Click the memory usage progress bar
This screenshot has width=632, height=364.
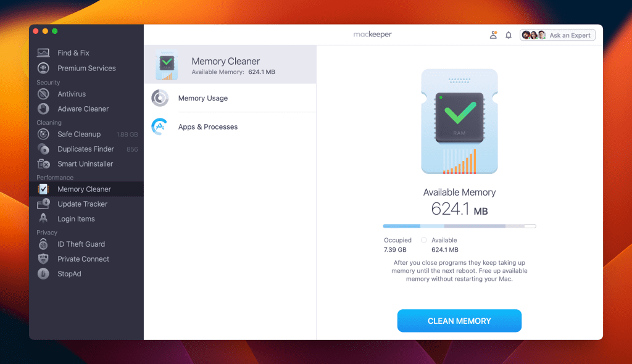(x=459, y=226)
